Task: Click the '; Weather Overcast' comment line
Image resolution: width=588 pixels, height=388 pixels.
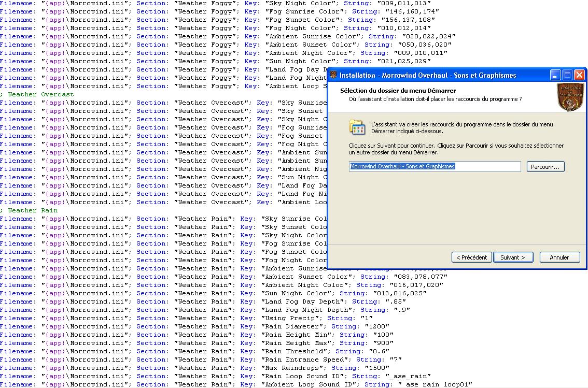Action: [37, 94]
